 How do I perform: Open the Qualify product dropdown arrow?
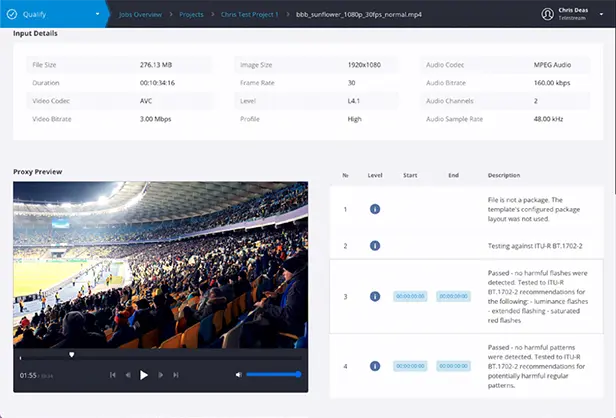(x=97, y=14)
